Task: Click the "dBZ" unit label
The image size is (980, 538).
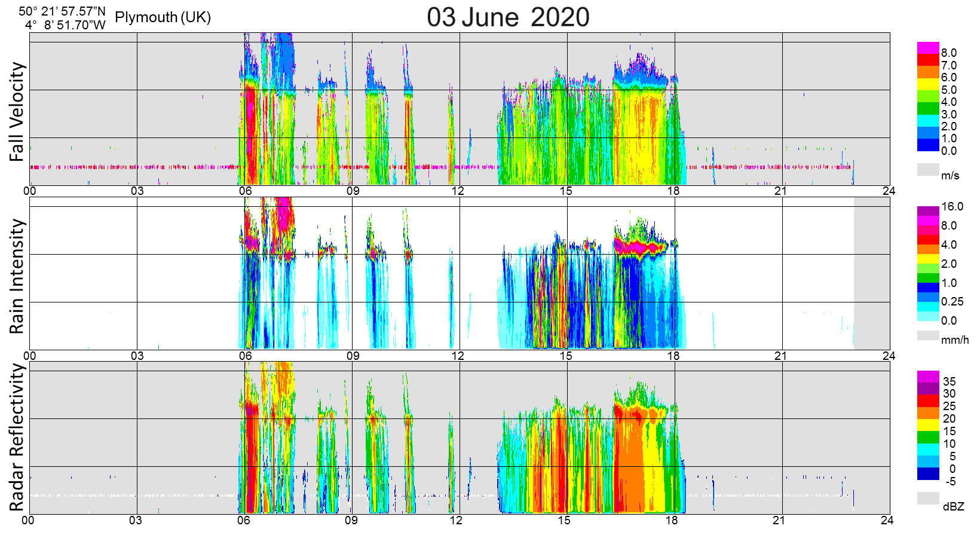Action: [954, 506]
